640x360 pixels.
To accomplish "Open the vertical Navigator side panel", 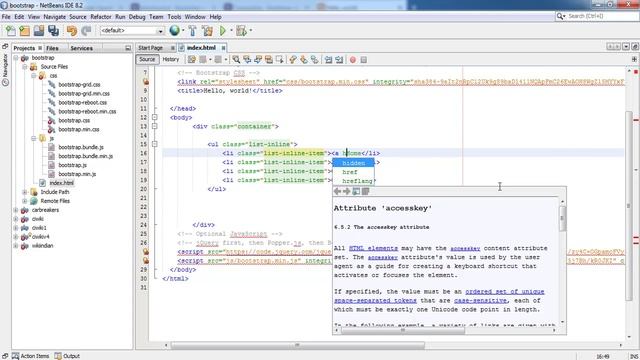I will tap(5, 69).
